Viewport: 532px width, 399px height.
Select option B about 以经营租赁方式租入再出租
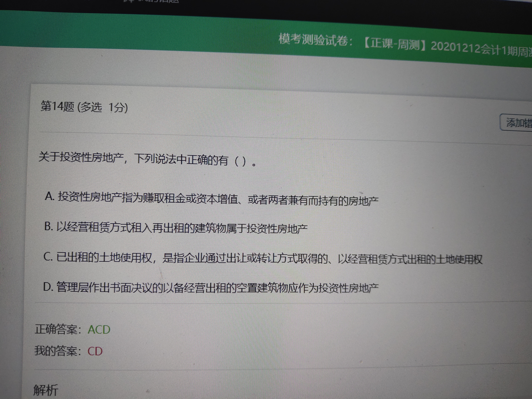click(x=176, y=228)
